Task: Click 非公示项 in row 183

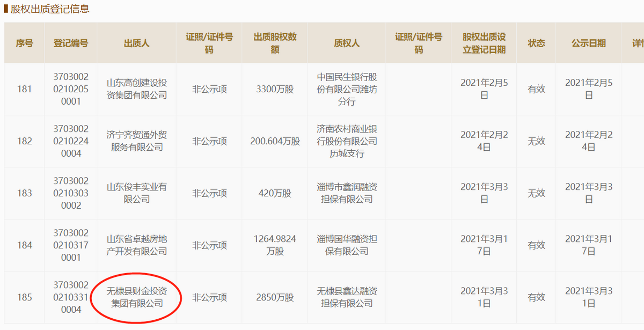Action: 209,193
